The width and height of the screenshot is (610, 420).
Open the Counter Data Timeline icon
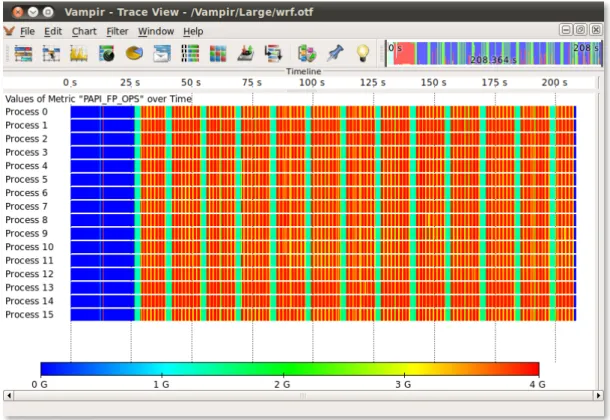[79, 53]
